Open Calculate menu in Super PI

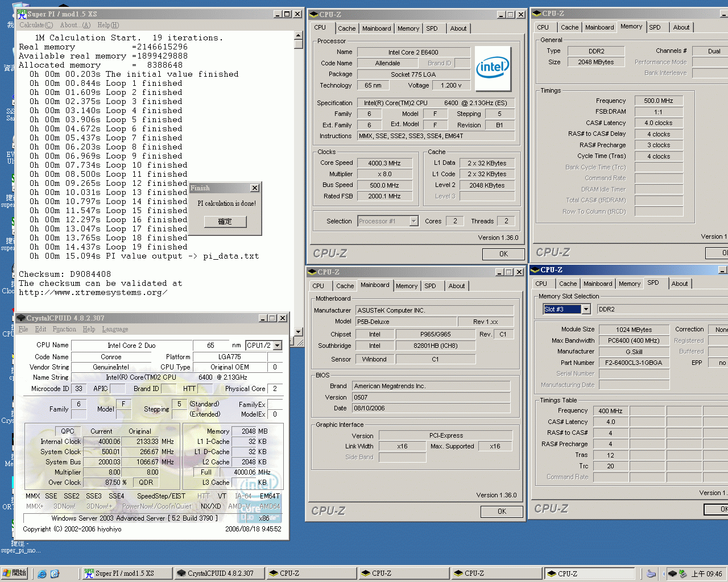coord(36,25)
